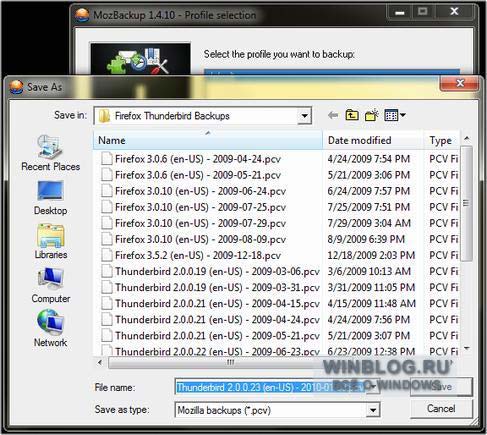This screenshot has width=487, height=435.
Task: Click date cell 8/9/2009 6:39 PM
Action: [366, 239]
